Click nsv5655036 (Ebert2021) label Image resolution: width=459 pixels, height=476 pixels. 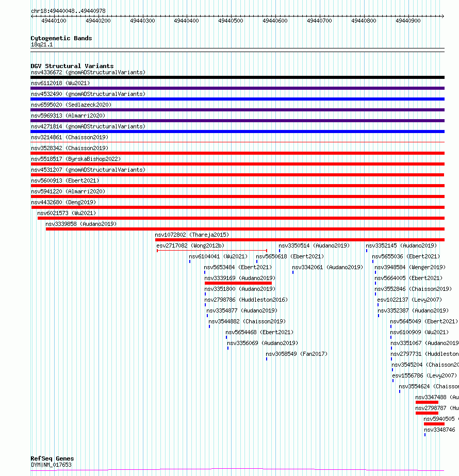pyautogui.click(x=406, y=256)
